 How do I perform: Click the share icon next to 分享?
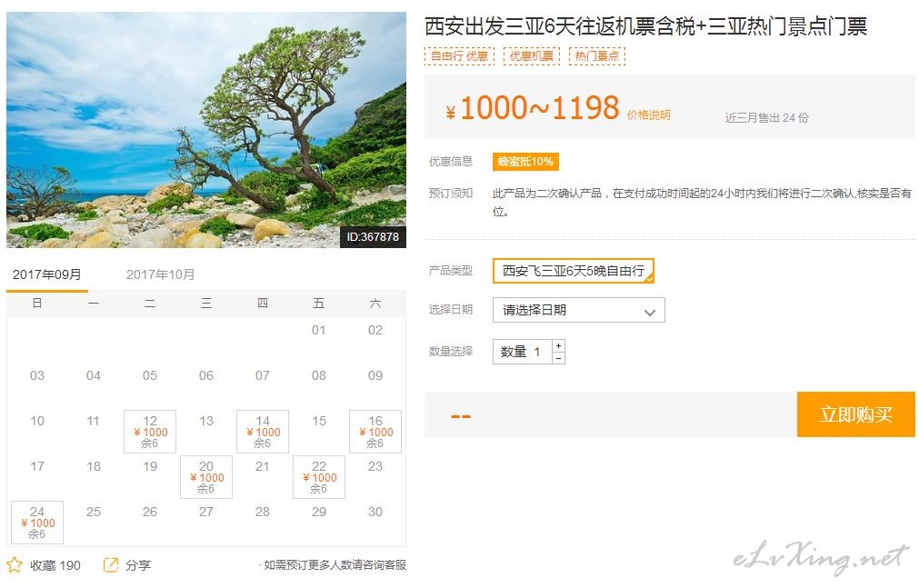tap(110, 564)
